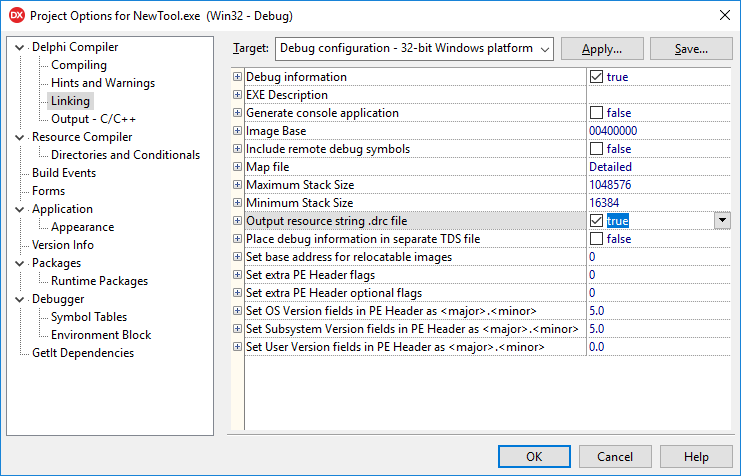
Task: Expand Set base address for relocatable images
Action: click(237, 257)
